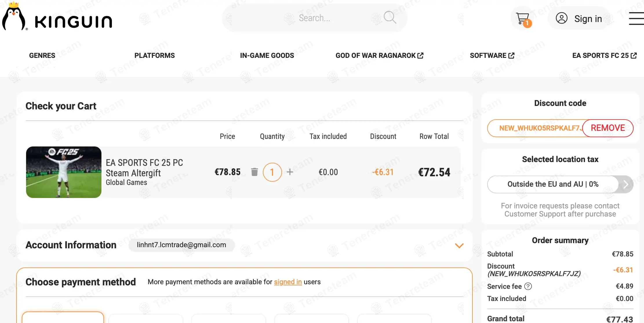The height and width of the screenshot is (323, 644).
Task: Open the hamburger menu
Action: 636,19
